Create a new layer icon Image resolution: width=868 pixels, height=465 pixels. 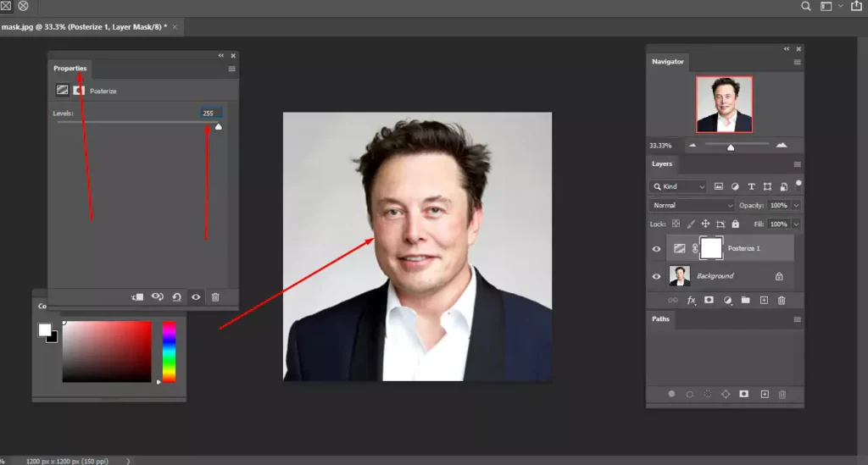pos(764,300)
